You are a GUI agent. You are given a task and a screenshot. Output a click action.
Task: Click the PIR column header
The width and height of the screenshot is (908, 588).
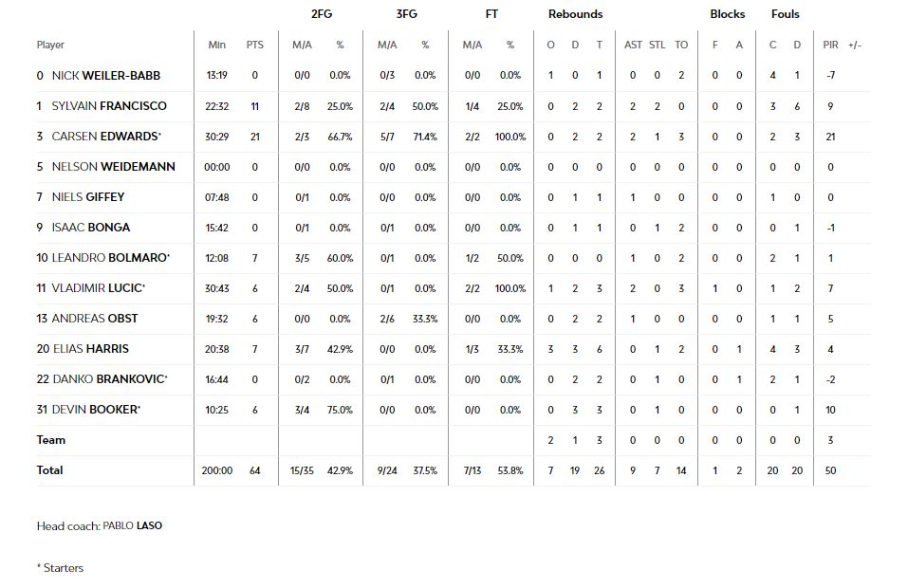click(x=830, y=45)
